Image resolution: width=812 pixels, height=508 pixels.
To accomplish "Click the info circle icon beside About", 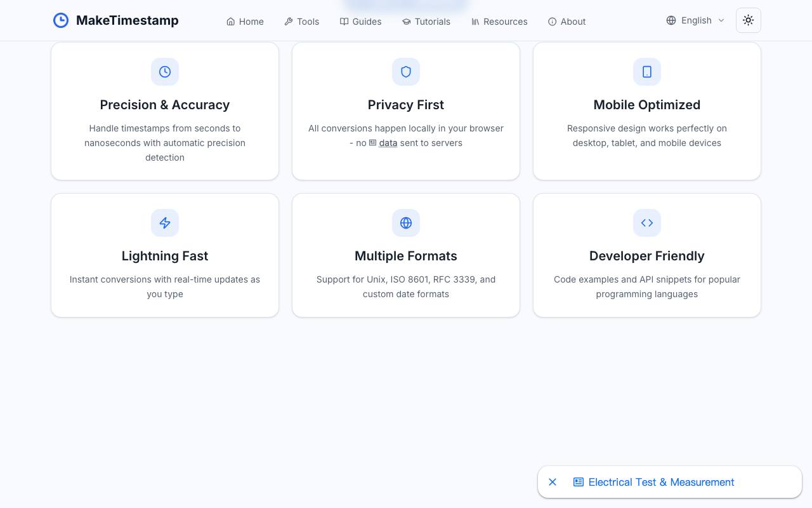I will [553, 22].
